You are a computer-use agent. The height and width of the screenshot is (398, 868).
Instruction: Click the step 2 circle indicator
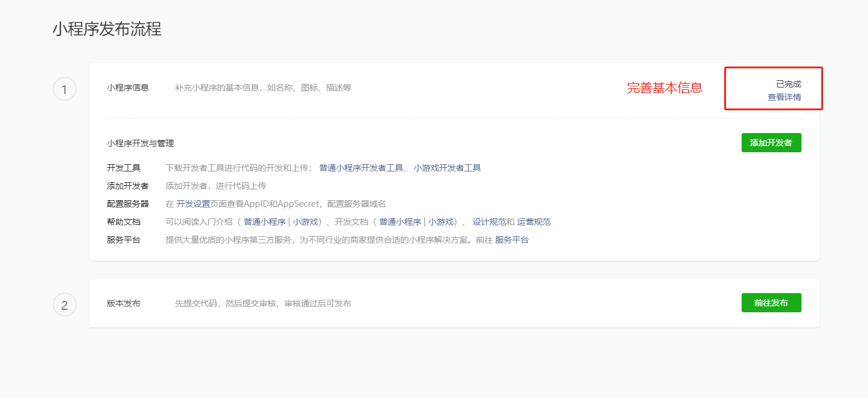pyautogui.click(x=65, y=304)
